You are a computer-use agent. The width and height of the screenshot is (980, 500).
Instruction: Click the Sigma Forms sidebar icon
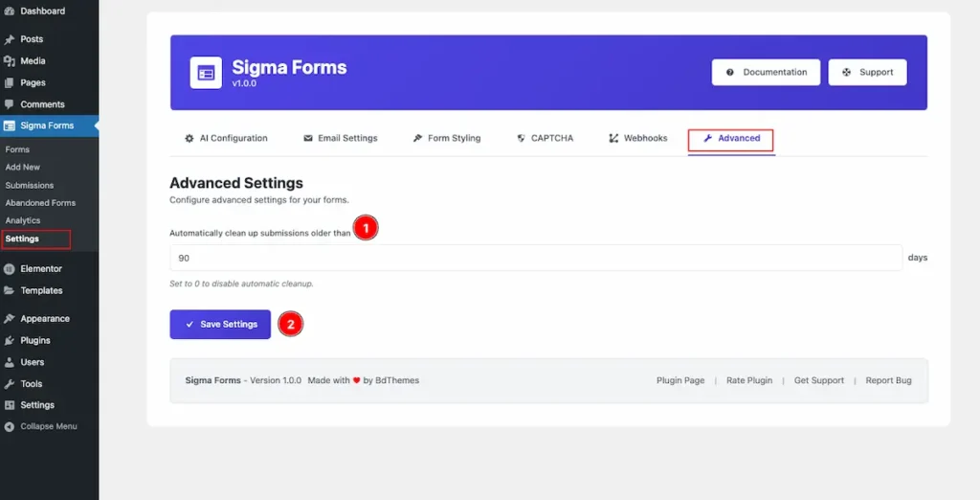coord(10,125)
